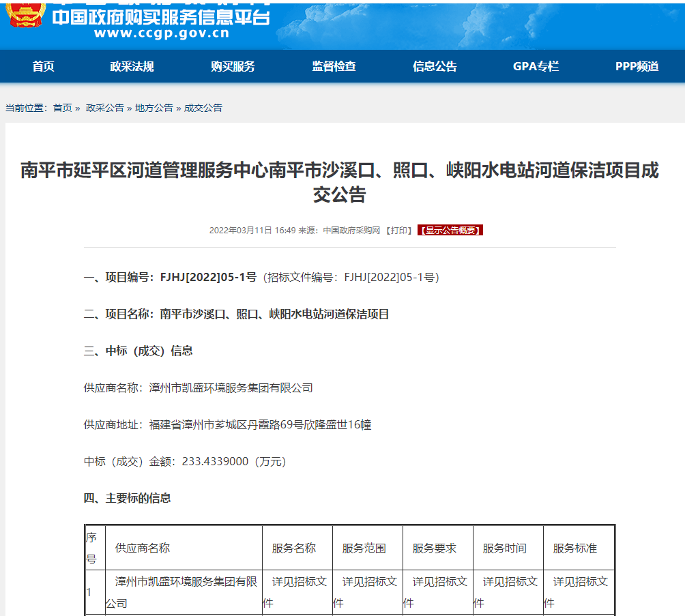Image resolution: width=685 pixels, height=616 pixels.
Task: Click the supplier address line 福建省漳州市芗城区丹霞路69号
Action: pos(227,424)
